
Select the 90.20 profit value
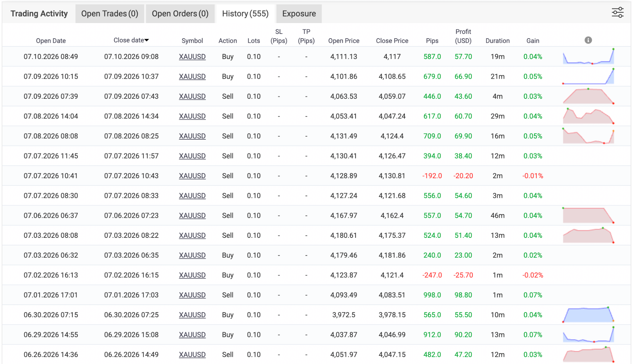coord(463,335)
